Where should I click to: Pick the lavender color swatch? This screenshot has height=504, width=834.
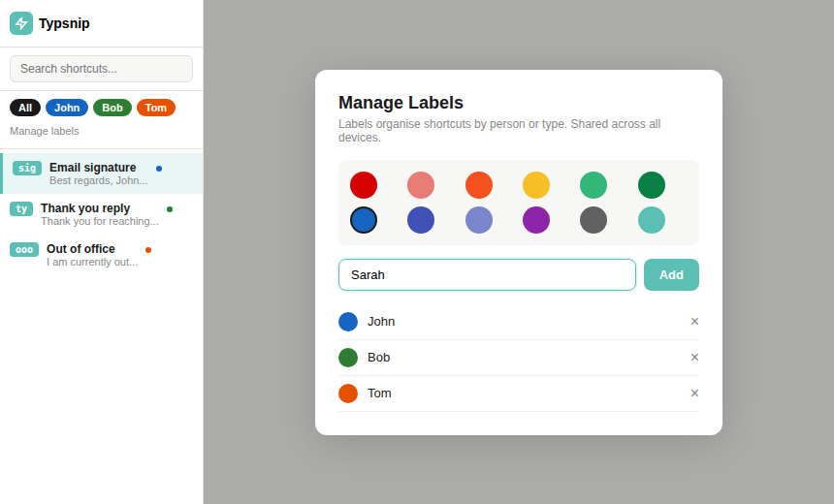[479, 220]
